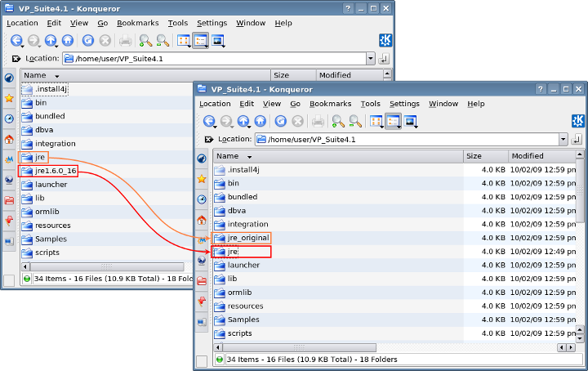Select Tree/Detailed list view in front window
Image resolution: width=588 pixels, height=371 pixels.
(393, 121)
